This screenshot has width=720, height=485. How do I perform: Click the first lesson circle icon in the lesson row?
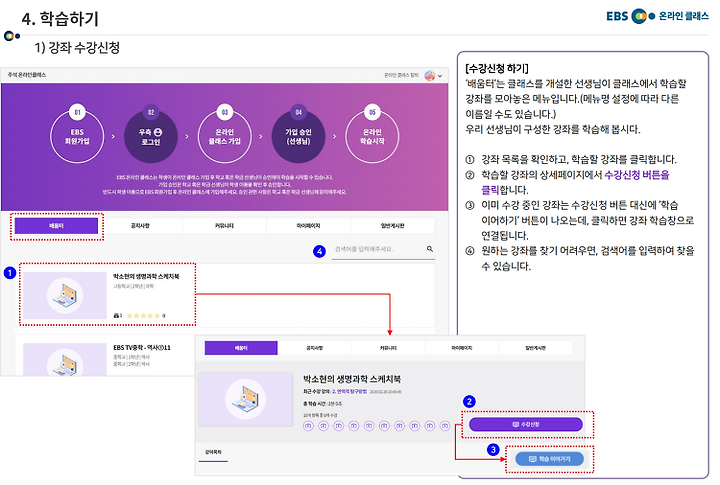pos(308,426)
